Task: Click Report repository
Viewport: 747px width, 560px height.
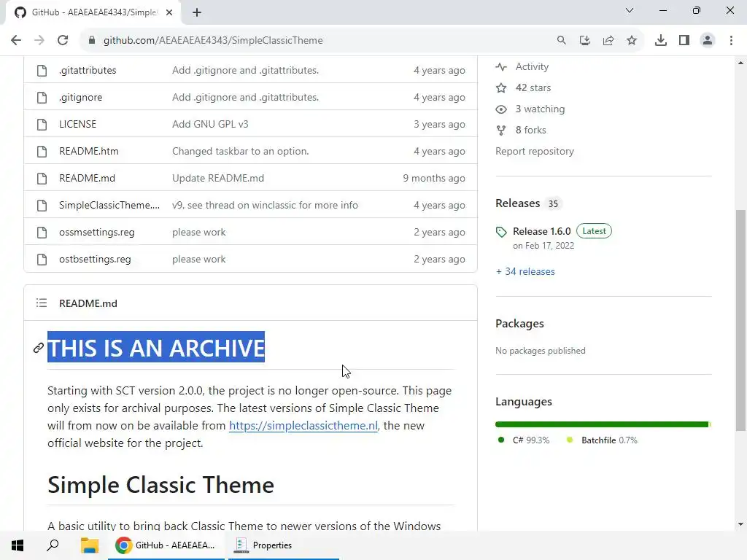Action: (x=535, y=151)
